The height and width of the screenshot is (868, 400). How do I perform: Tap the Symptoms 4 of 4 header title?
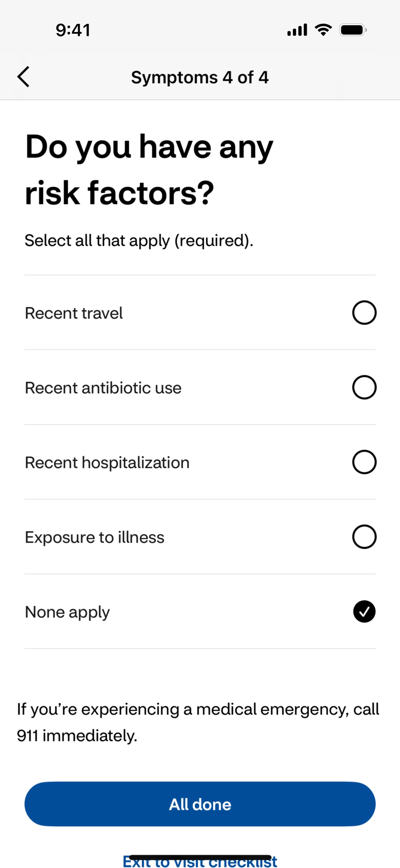click(x=200, y=78)
